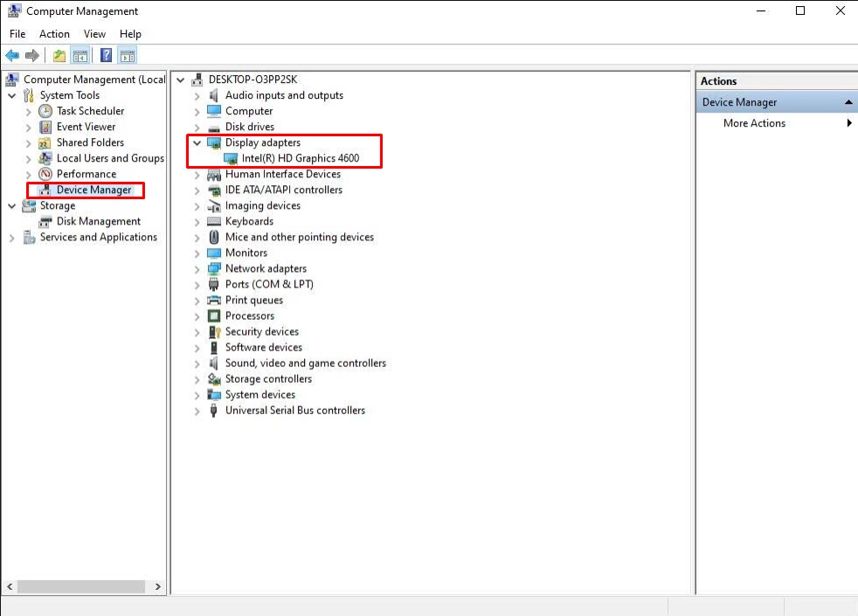The image size is (858, 616).
Task: Open the View menu
Action: (94, 34)
